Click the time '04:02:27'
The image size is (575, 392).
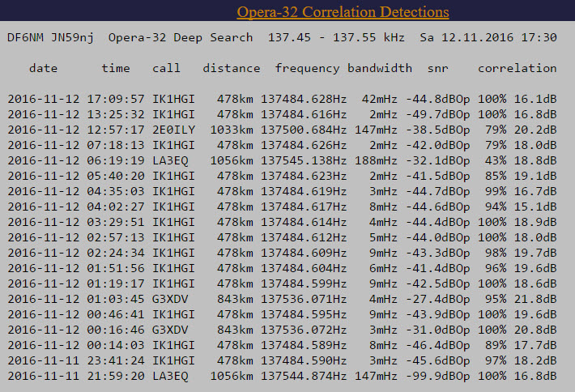click(x=116, y=207)
